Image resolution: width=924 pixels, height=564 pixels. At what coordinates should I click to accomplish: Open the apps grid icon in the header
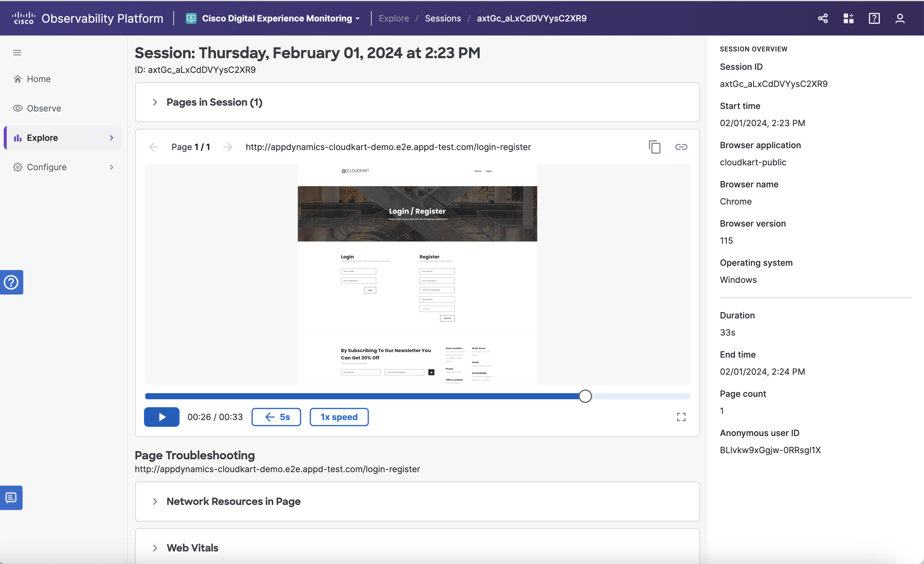pos(848,18)
